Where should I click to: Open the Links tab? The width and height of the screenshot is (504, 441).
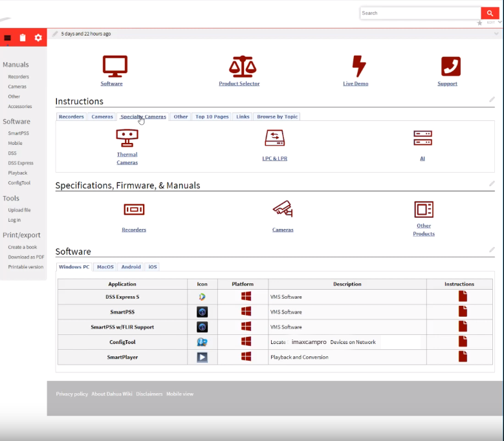point(243,116)
